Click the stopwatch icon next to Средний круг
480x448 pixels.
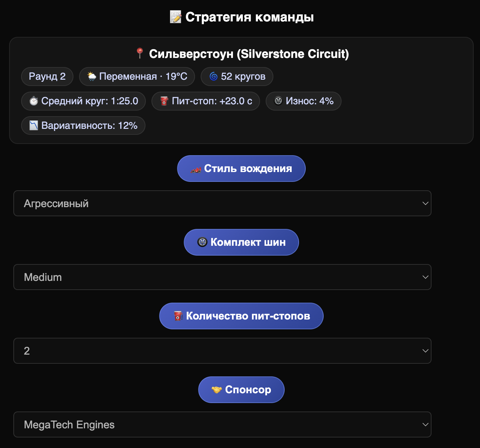(33, 101)
